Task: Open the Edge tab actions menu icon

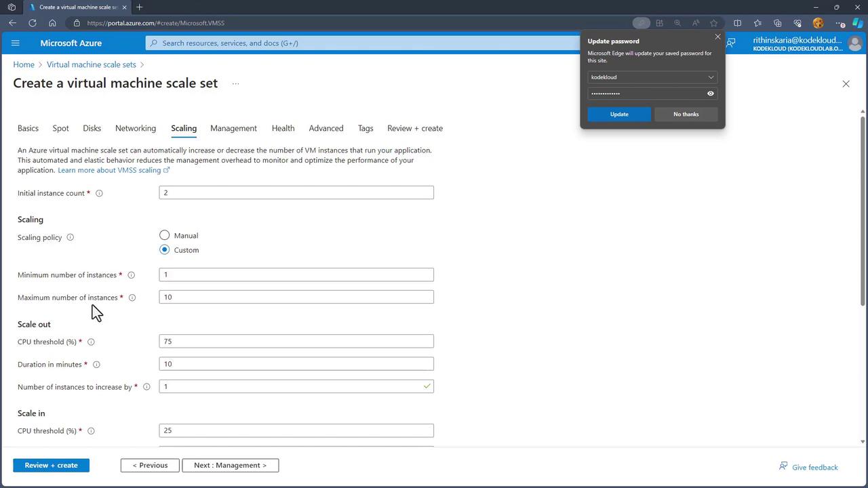Action: 12,7
